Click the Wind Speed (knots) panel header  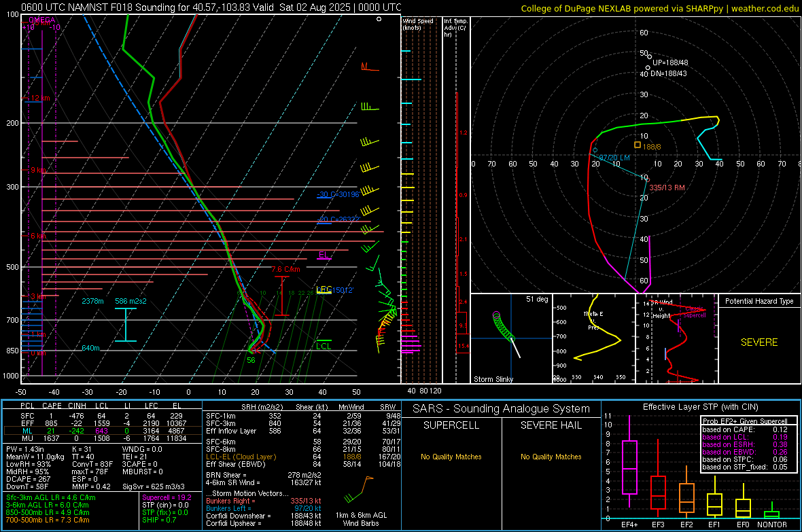click(x=418, y=24)
